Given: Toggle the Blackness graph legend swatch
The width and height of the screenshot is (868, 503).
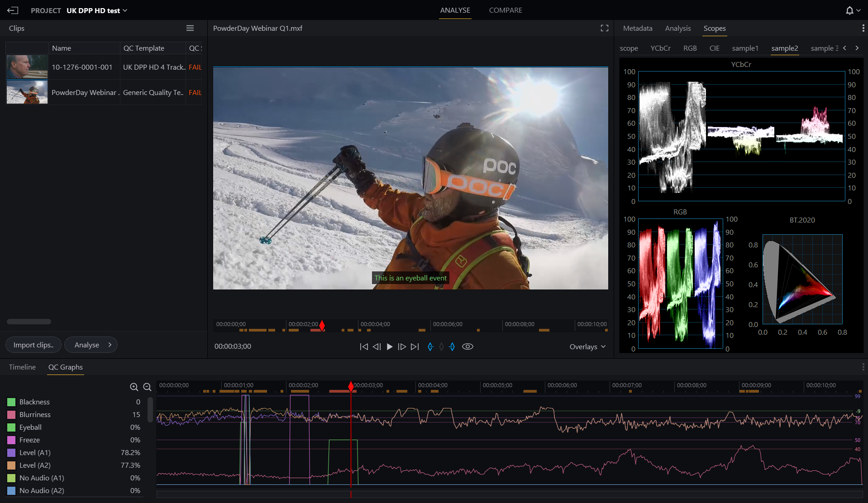Looking at the screenshot, I should 11,402.
